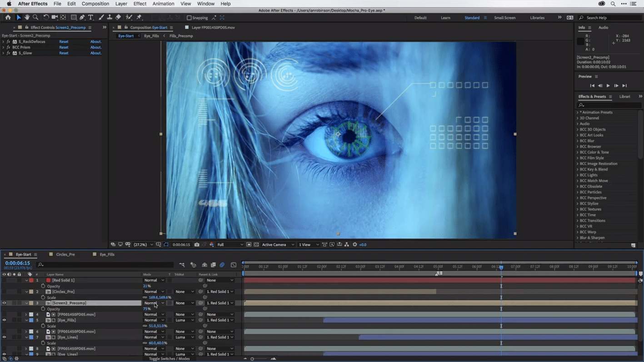The width and height of the screenshot is (644, 362).
Task: Toggle region of interest button
Action: (249, 244)
